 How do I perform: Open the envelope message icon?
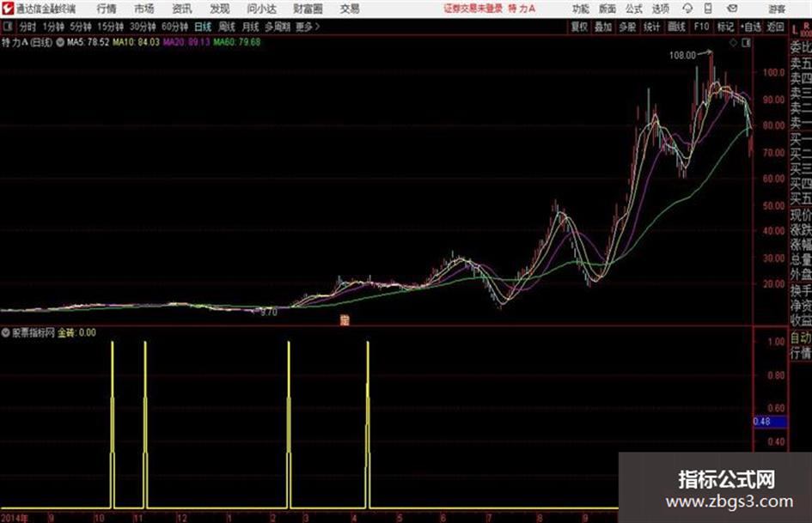tap(732, 9)
